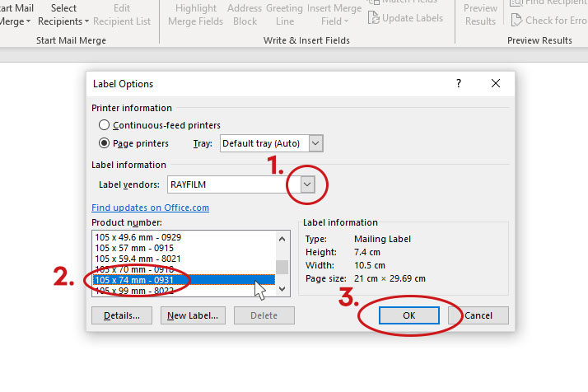This screenshot has height=392, width=588.
Task: Close the Label Options dialog
Action: click(496, 83)
